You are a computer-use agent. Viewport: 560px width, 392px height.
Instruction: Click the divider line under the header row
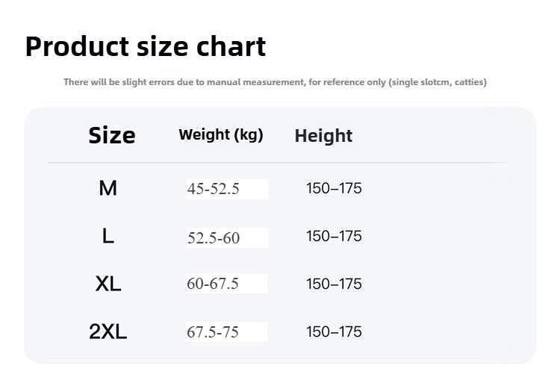(x=278, y=162)
